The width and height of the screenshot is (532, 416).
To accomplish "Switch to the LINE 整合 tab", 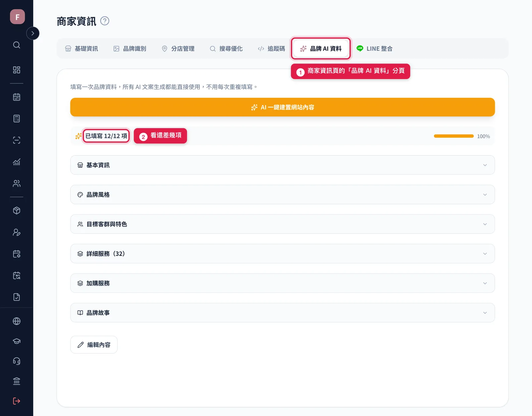I will pos(374,49).
